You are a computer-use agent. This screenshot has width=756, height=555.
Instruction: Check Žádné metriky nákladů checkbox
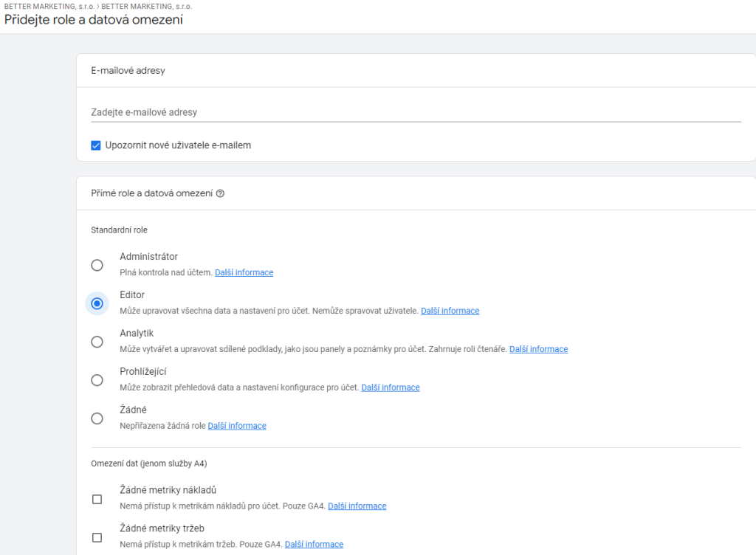coord(97,499)
